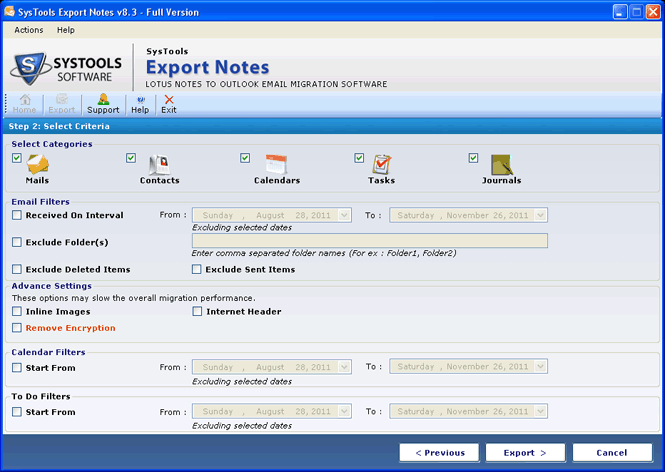Viewport: 665px width, 472px height.
Task: Click the Previous button
Action: point(439,452)
